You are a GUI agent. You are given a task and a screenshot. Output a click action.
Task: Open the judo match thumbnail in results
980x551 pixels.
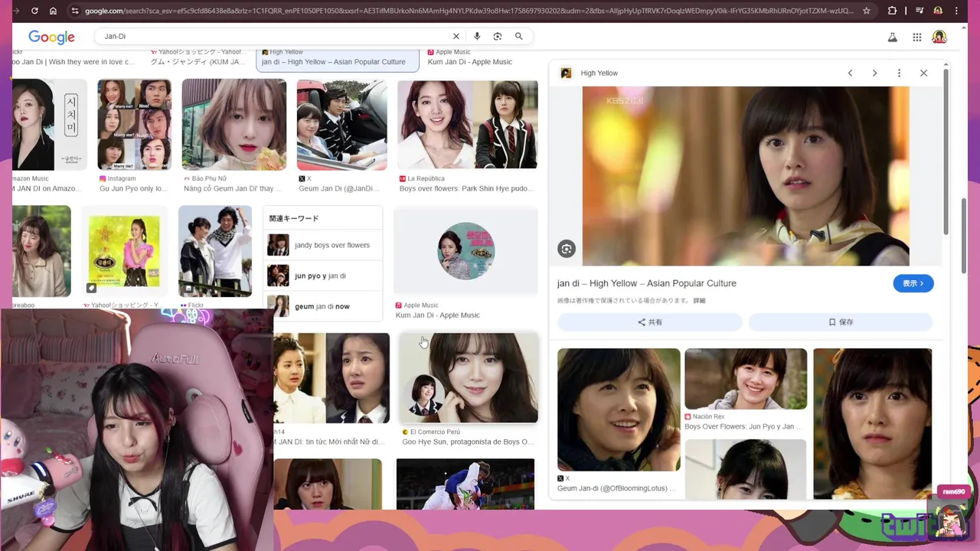[x=465, y=484]
